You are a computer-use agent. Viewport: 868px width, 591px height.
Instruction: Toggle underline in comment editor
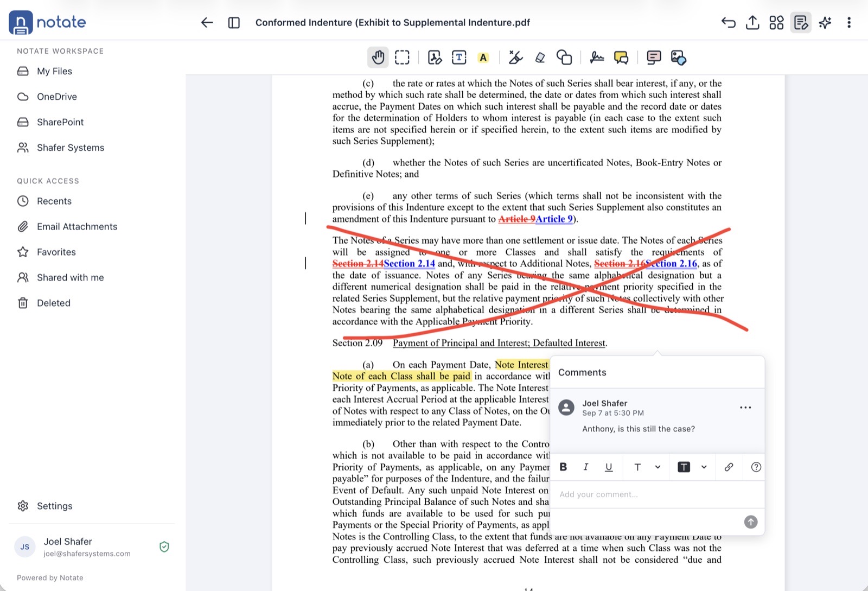click(x=609, y=467)
